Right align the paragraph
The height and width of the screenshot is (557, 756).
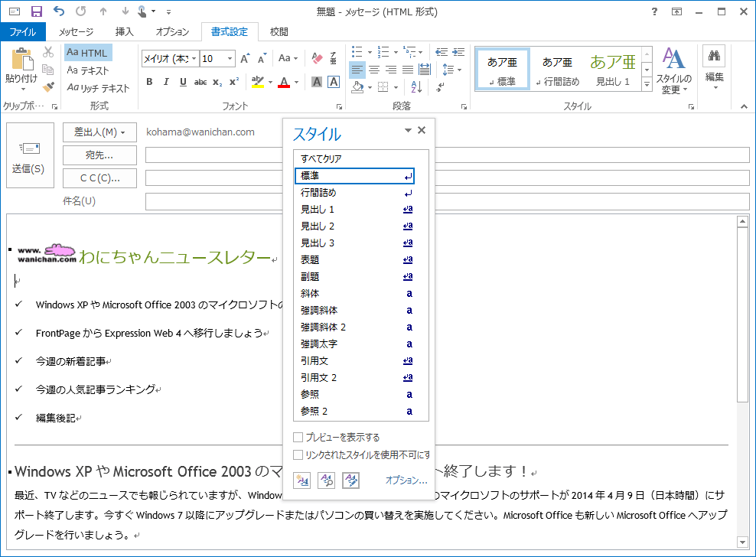tap(391, 70)
